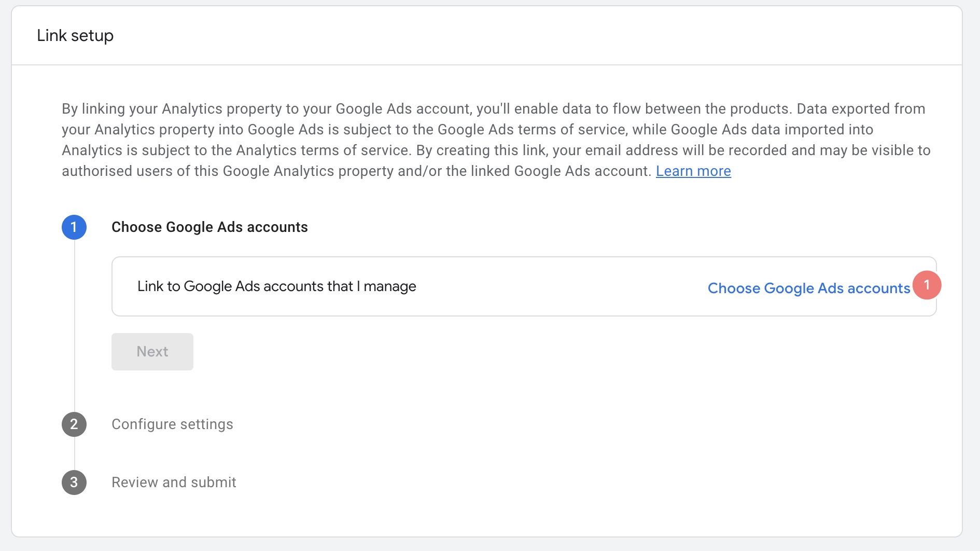
Task: Click the Choose Google Ads accounts step heading
Action: pos(209,227)
